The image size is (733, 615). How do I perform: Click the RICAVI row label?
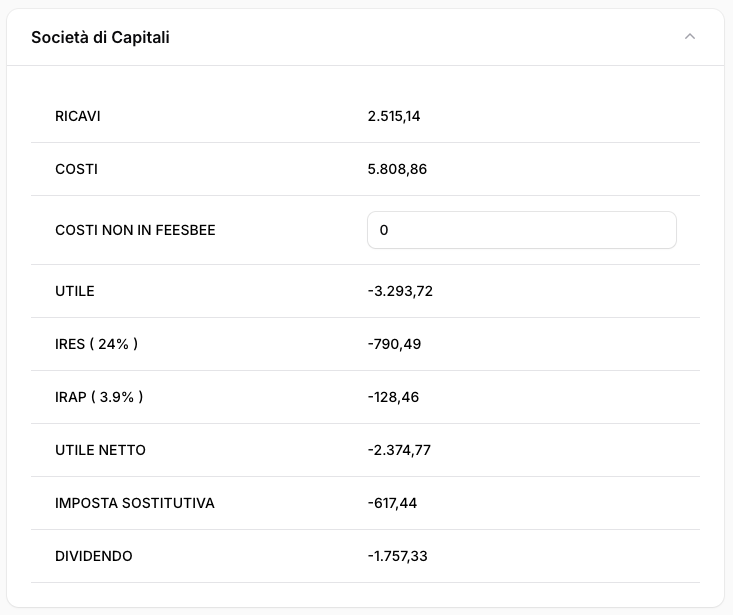(x=78, y=116)
